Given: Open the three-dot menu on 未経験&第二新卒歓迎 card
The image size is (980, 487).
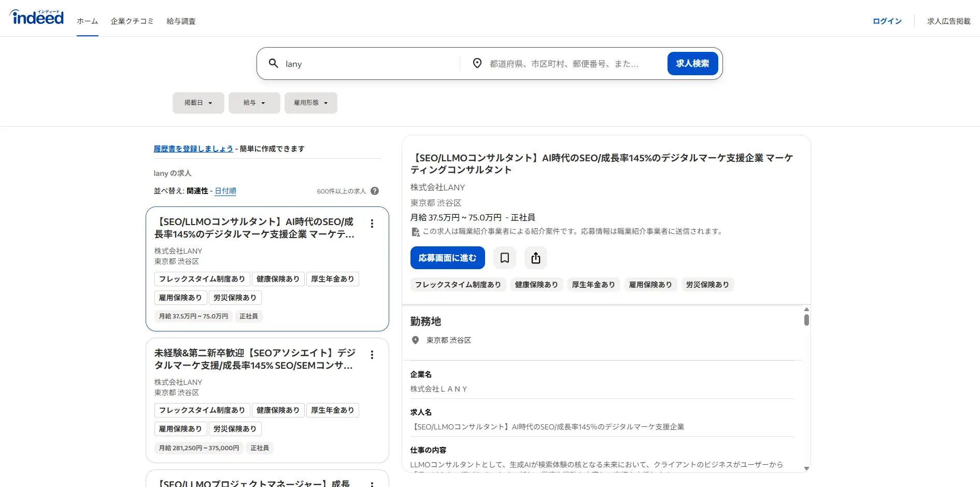Looking at the screenshot, I should pyautogui.click(x=372, y=355).
